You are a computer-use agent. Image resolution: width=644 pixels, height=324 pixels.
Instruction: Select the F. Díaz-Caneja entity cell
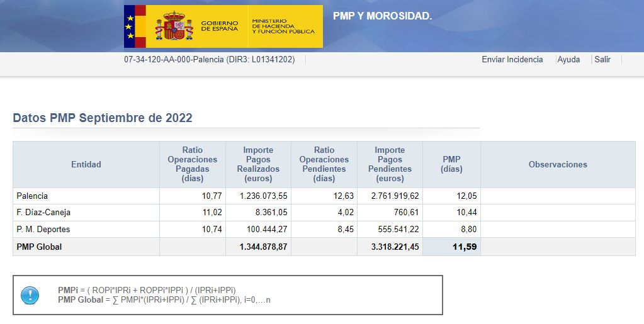coord(42,213)
